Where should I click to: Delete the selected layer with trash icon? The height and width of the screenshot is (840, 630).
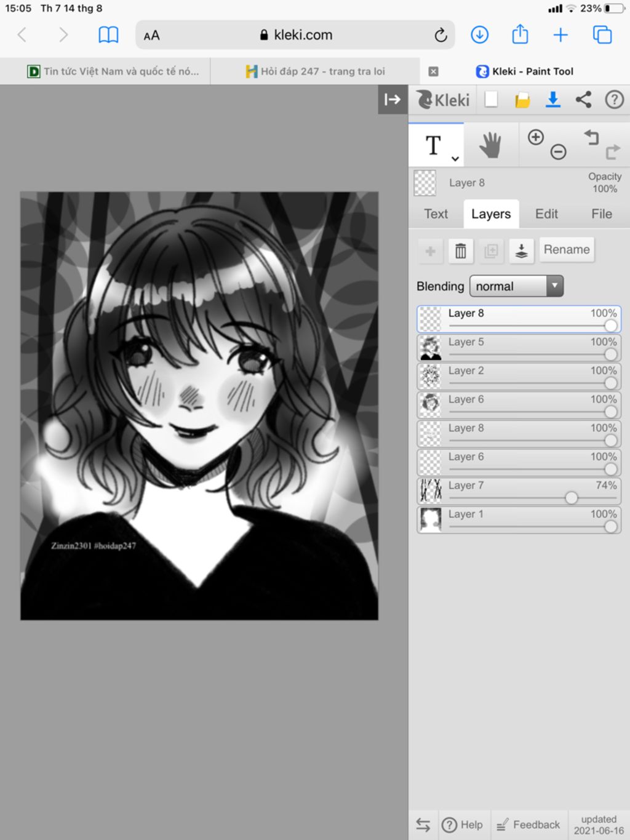tap(461, 251)
